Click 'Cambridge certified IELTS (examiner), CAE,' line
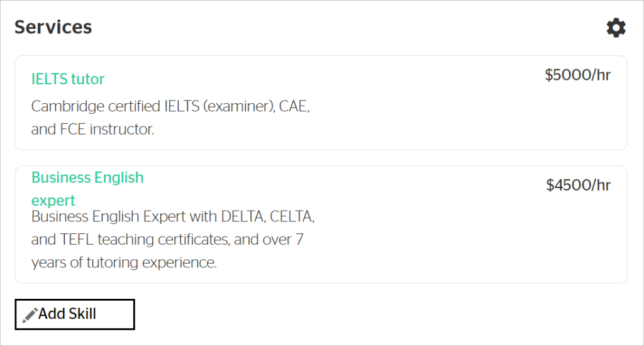The image size is (644, 346). pyautogui.click(x=170, y=106)
